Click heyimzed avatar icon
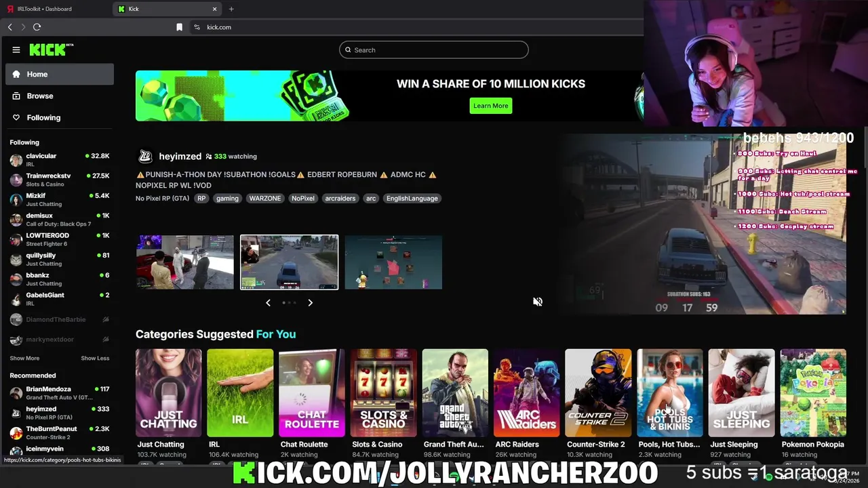868x488 pixels. click(x=145, y=157)
